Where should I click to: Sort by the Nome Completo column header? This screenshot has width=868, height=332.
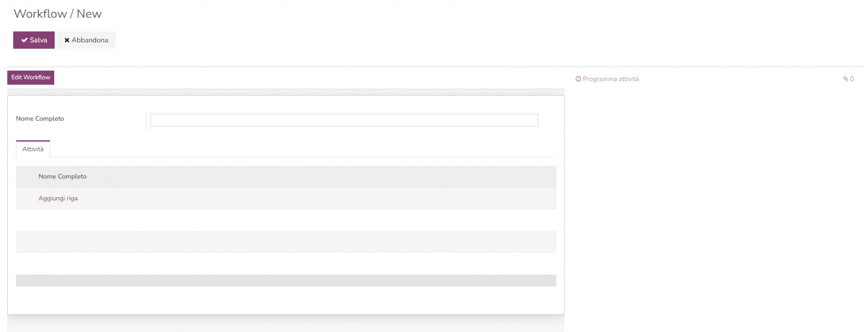63,177
